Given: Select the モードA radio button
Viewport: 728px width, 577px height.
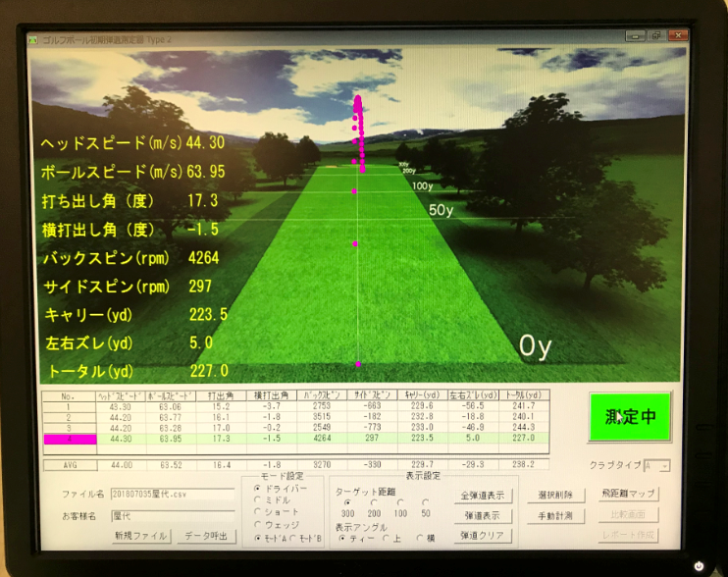Looking at the screenshot, I should (258, 538).
